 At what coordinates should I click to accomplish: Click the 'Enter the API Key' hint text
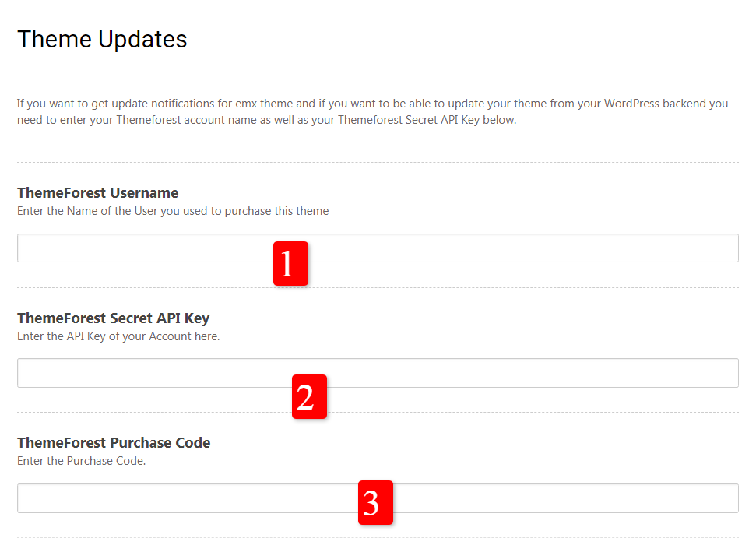tap(118, 336)
